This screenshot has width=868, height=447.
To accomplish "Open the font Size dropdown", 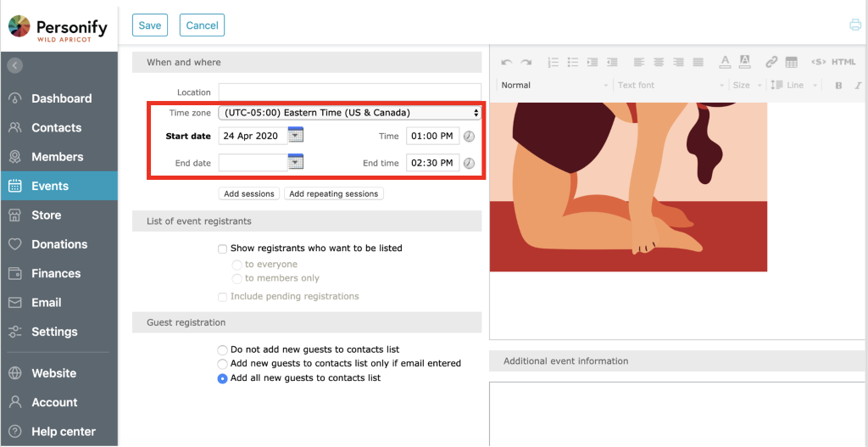I will (747, 86).
